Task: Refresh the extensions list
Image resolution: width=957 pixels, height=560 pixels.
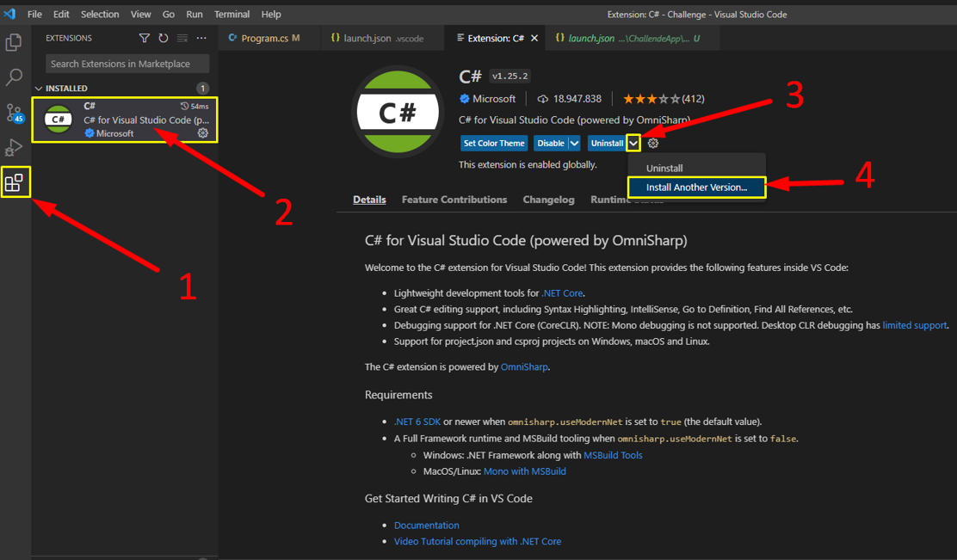Action: pos(164,39)
